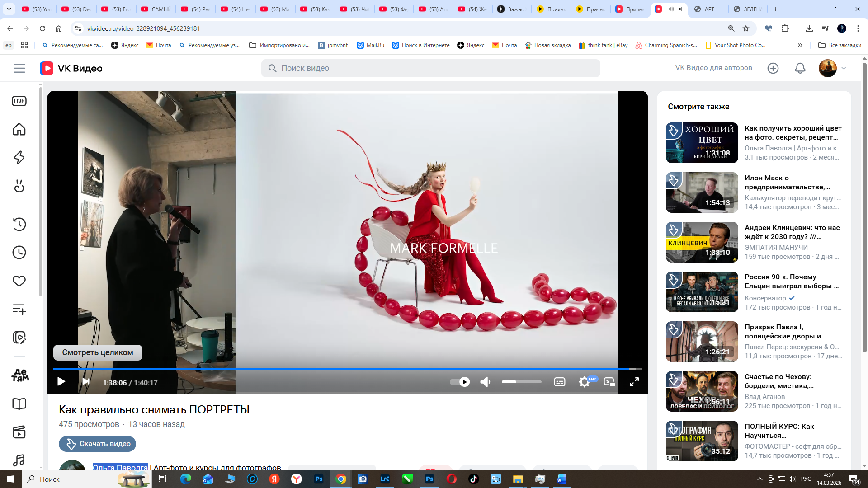Toggle the autoplay switch in player

(x=460, y=382)
